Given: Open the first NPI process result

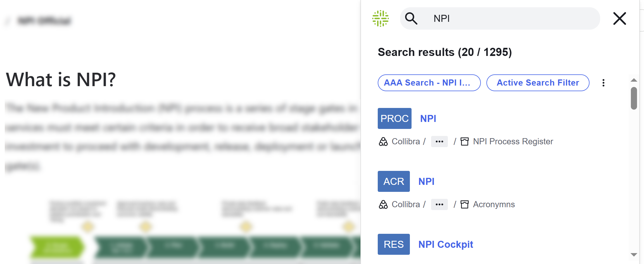Looking at the screenshot, I should (428, 118).
